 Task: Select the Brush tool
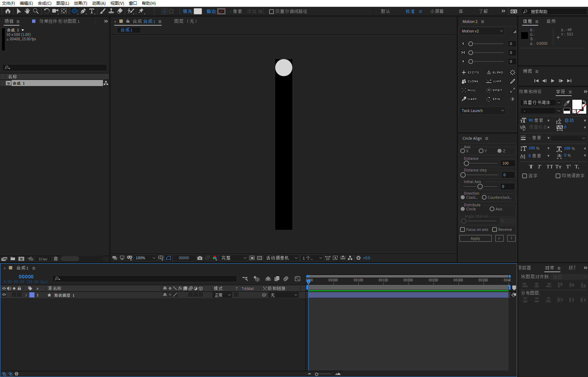[x=103, y=11]
